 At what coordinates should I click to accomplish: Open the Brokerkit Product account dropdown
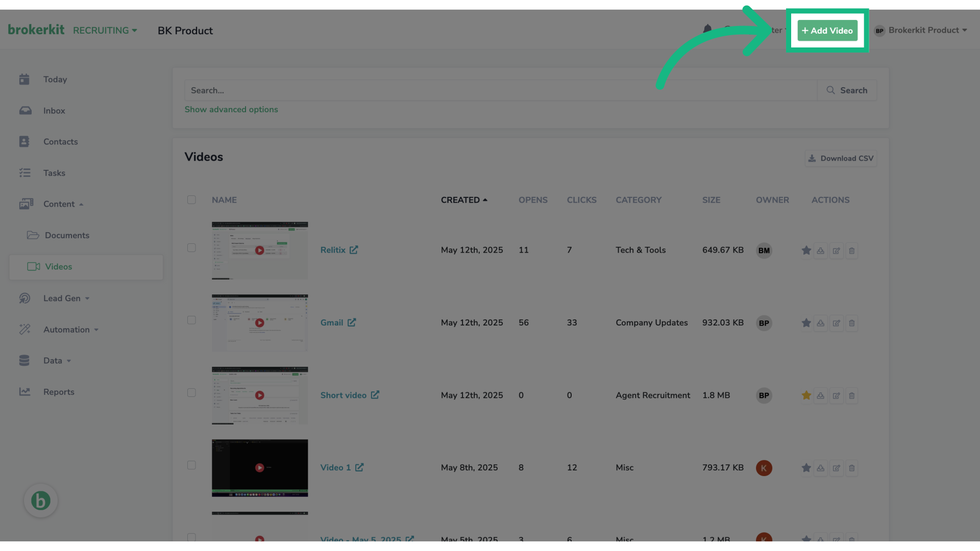921,30
